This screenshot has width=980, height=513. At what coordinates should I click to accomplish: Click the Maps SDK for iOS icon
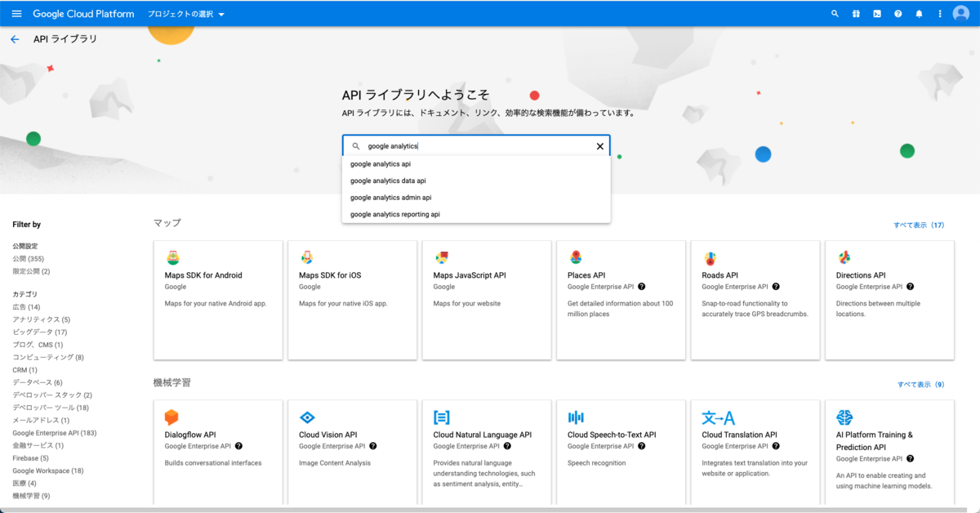click(307, 257)
